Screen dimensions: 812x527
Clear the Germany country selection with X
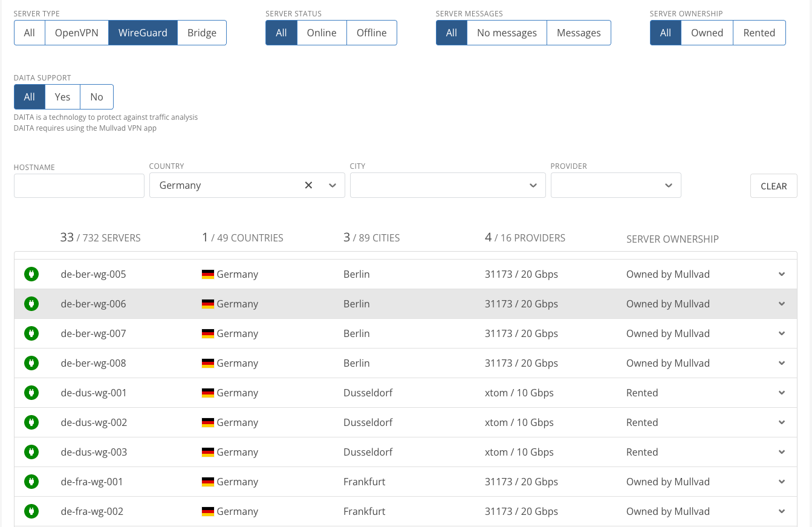point(308,185)
